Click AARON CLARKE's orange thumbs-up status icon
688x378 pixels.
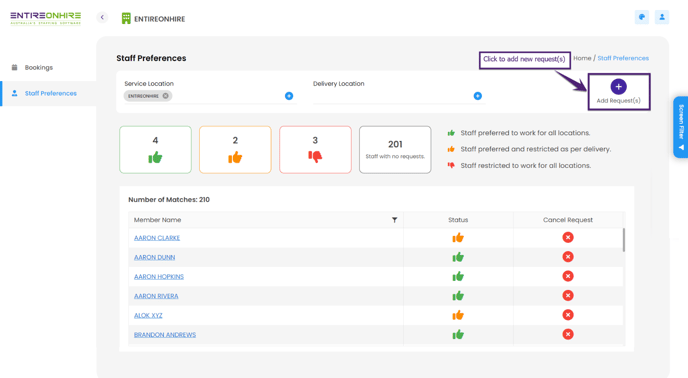[x=458, y=238]
